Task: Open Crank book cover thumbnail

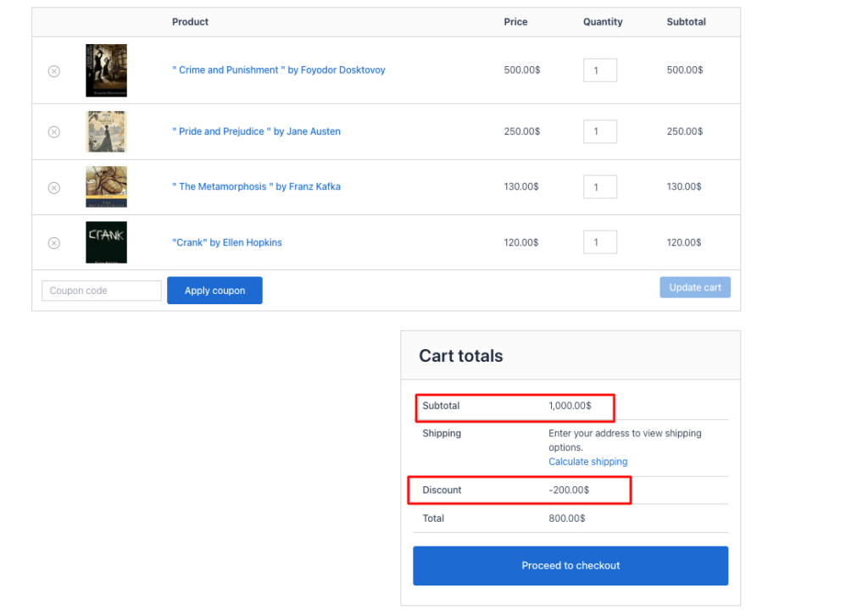Action: click(106, 242)
